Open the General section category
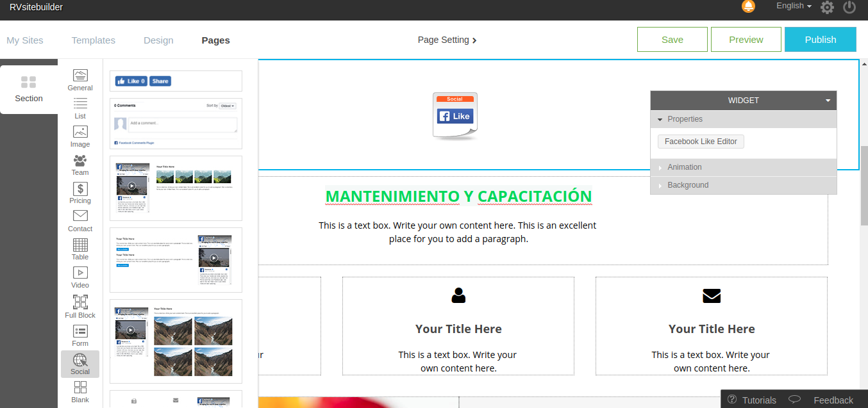This screenshot has width=868, height=408. [80, 79]
